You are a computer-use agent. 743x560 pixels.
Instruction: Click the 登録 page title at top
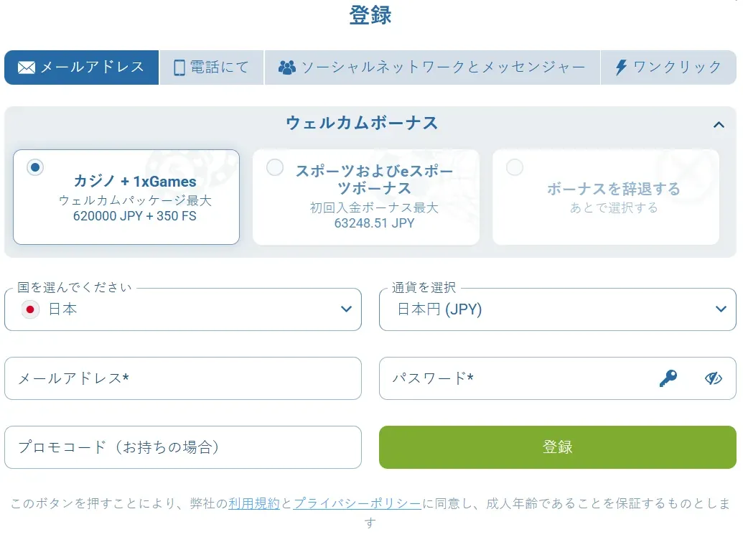pos(370,14)
